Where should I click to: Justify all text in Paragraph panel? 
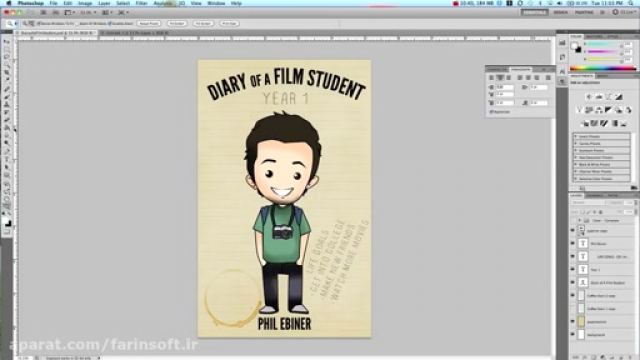tap(548, 78)
